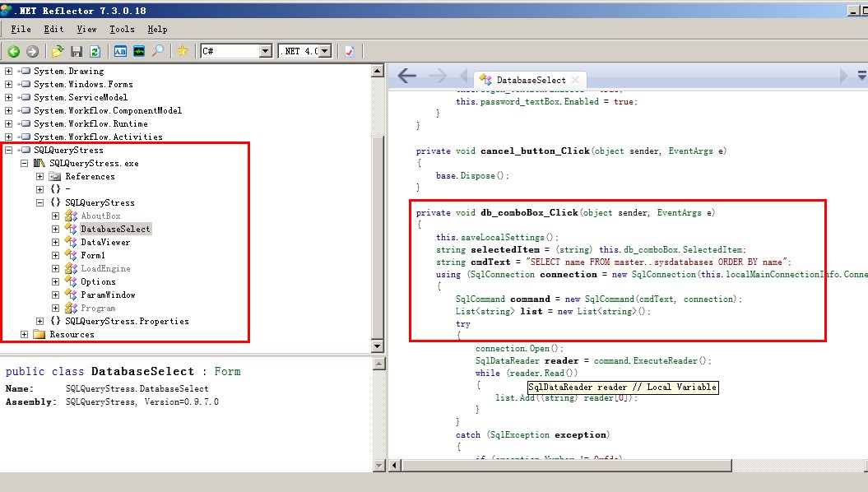Close the DatabaseSelect tab
868x492 pixels.
point(575,81)
